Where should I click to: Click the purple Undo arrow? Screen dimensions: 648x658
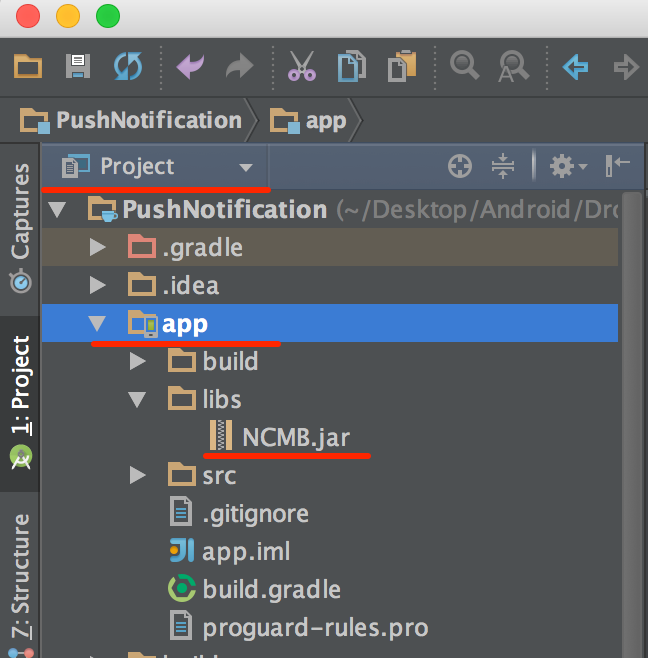pos(190,66)
